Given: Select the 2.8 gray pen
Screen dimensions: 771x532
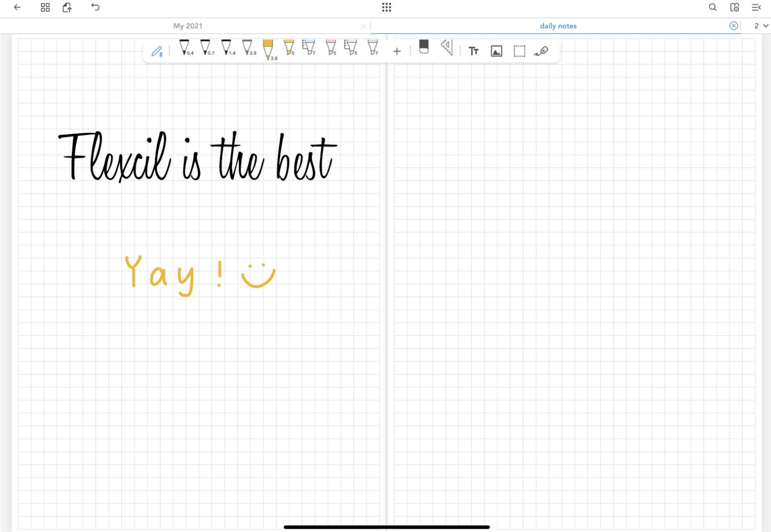Looking at the screenshot, I should pyautogui.click(x=248, y=48).
